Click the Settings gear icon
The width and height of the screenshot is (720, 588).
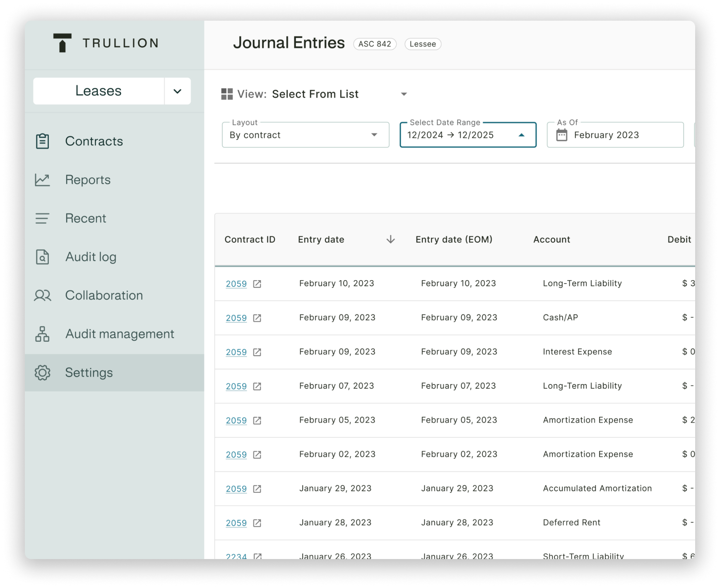click(x=42, y=372)
